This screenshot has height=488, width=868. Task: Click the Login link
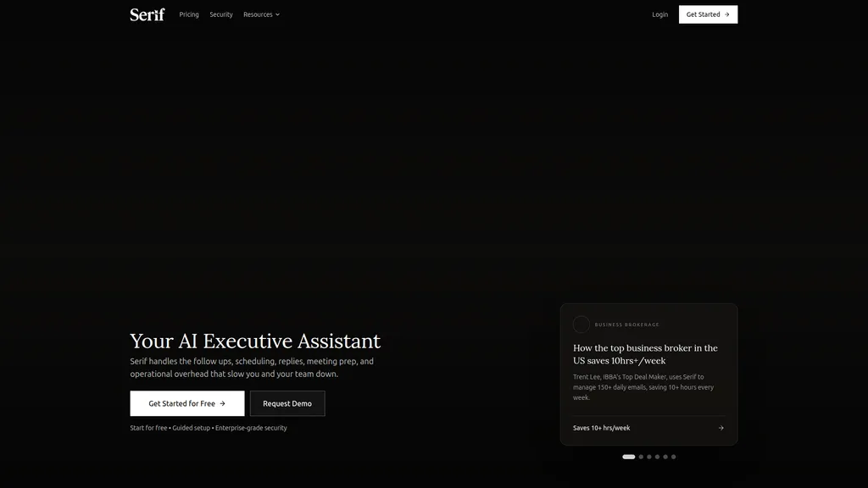(659, 14)
